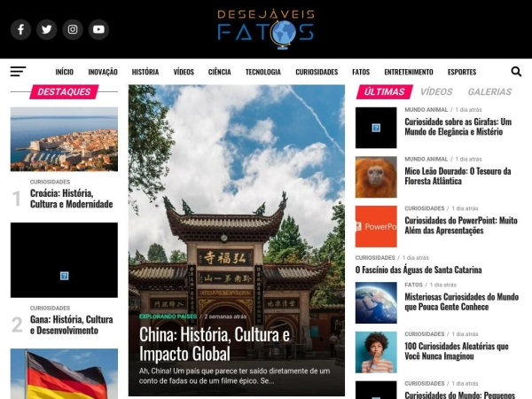Click FATOS label above Misteriosas Curiosidades
Screen dimensions: 532x399
pyautogui.click(x=413, y=285)
